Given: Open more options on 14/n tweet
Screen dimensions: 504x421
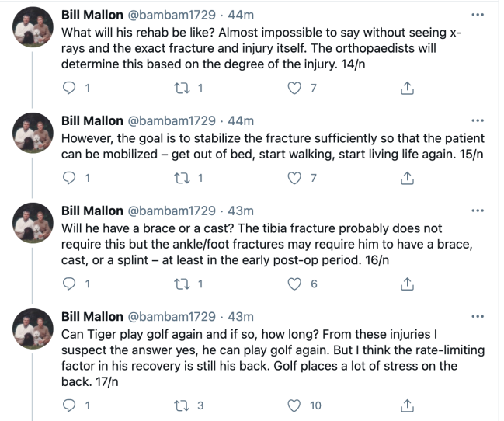Looking at the screenshot, I should (478, 14).
